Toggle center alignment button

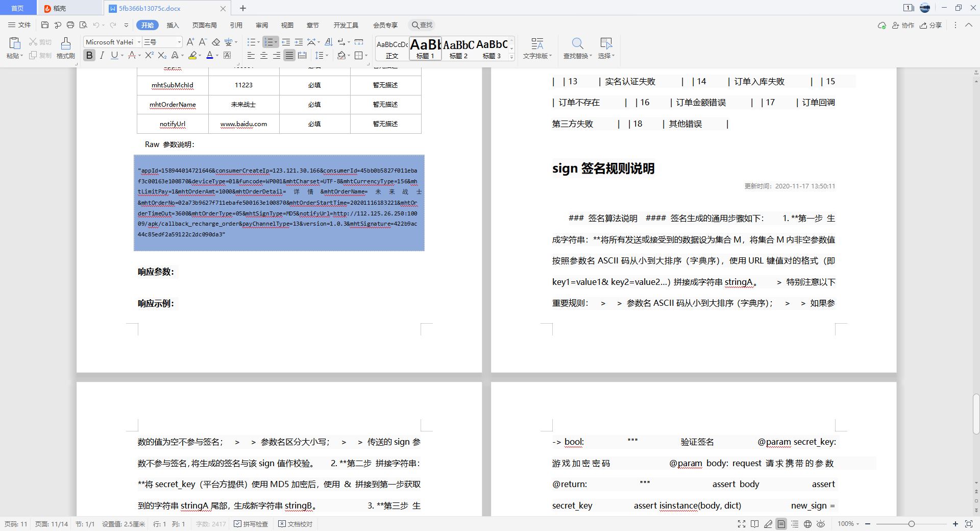point(263,55)
